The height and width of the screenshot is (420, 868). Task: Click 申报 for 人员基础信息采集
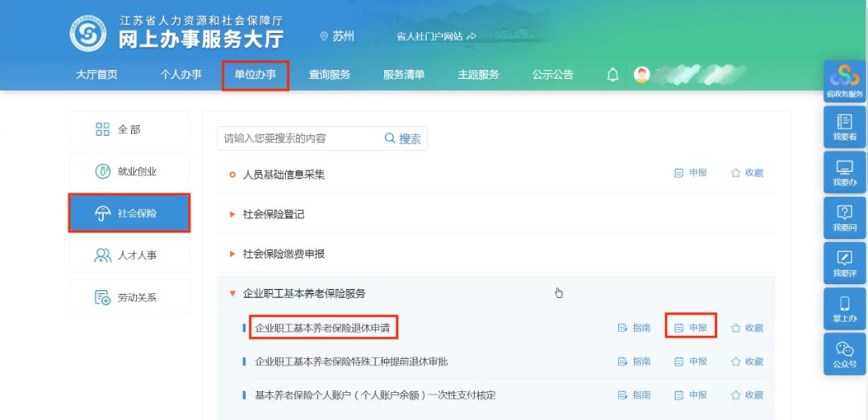691,173
